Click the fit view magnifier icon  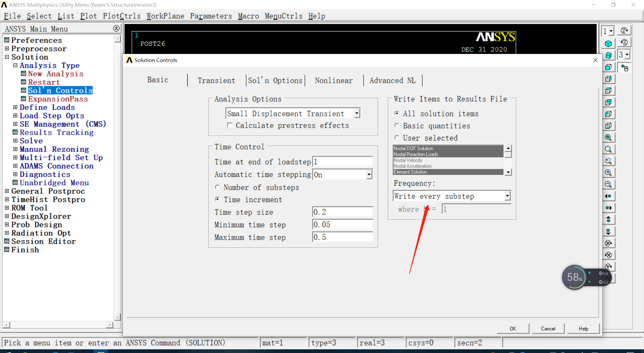tap(608, 137)
